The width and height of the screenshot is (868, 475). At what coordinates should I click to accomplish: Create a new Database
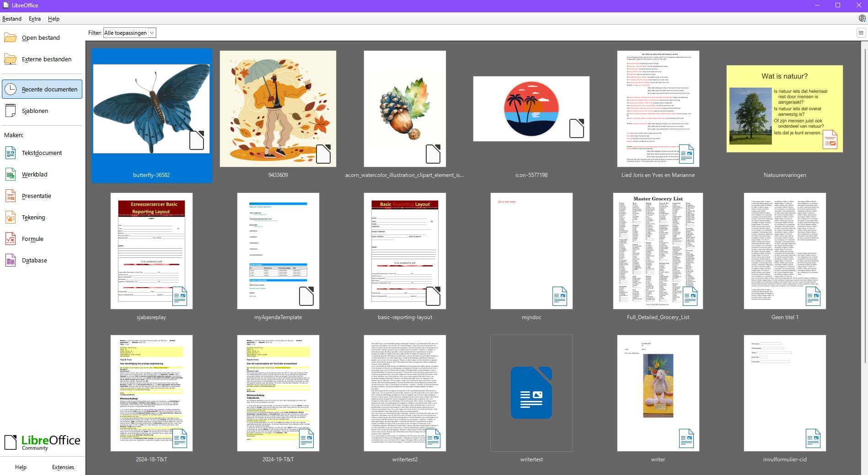42,260
